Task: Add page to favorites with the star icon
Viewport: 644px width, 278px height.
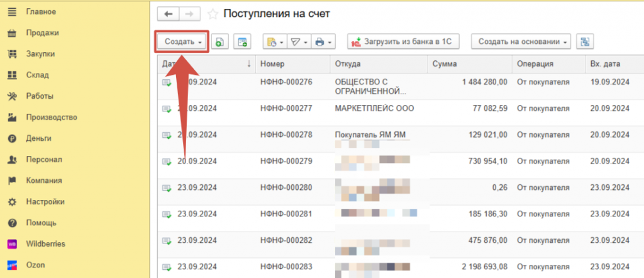Action: click(213, 14)
